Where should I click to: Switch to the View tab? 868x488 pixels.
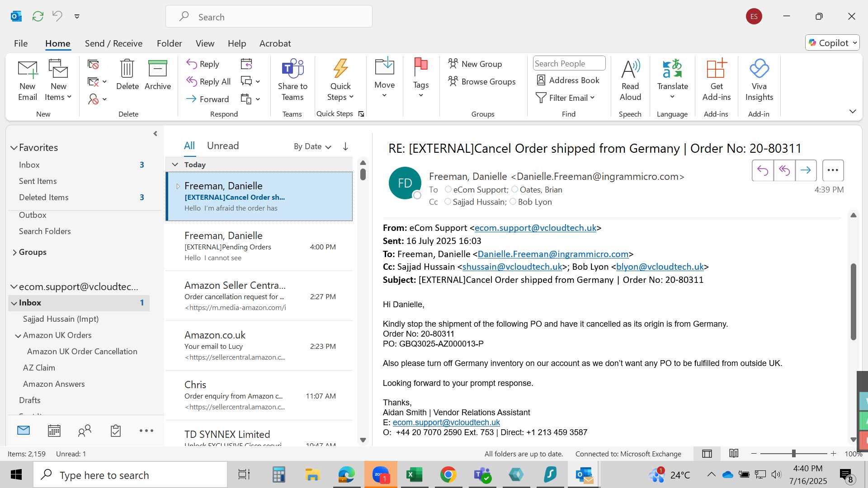[205, 43]
